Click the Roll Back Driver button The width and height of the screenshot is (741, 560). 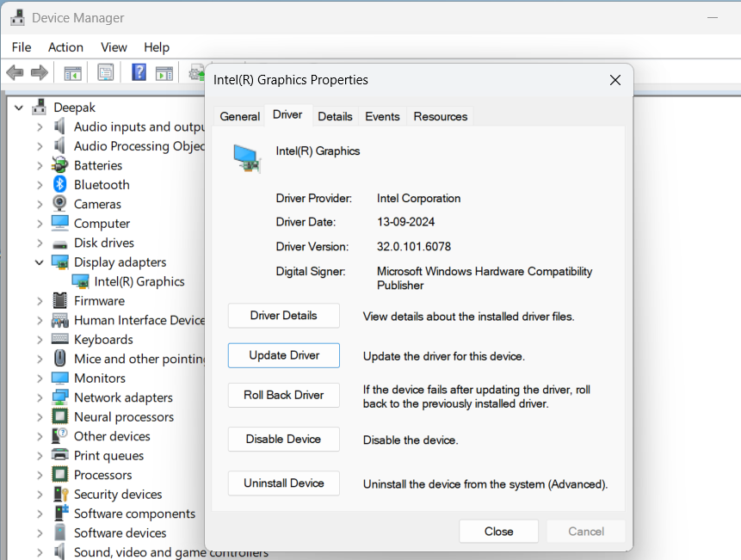283,395
